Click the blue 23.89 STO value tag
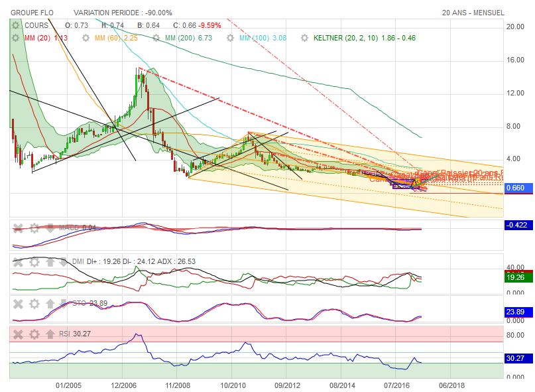Viewport: 535px width, 392px height. 518,312
